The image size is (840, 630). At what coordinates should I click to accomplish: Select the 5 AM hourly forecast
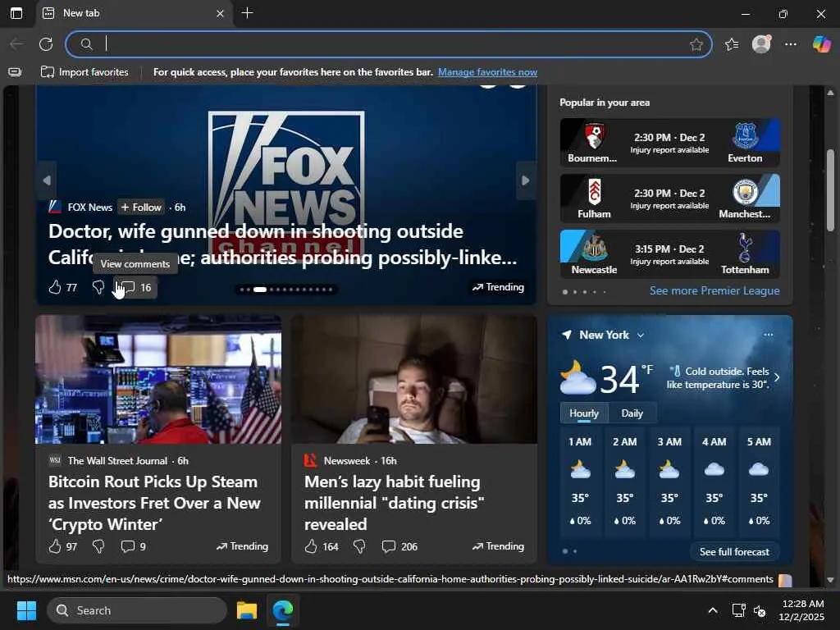coord(759,482)
